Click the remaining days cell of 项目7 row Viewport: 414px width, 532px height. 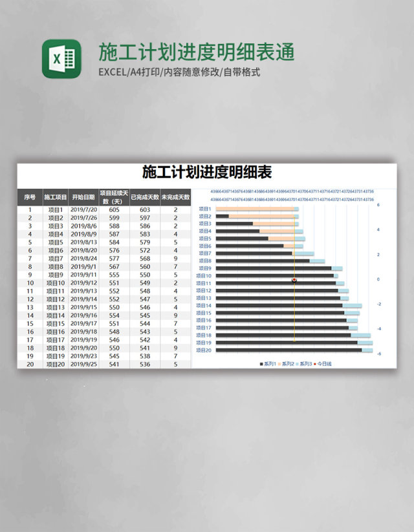(175, 259)
